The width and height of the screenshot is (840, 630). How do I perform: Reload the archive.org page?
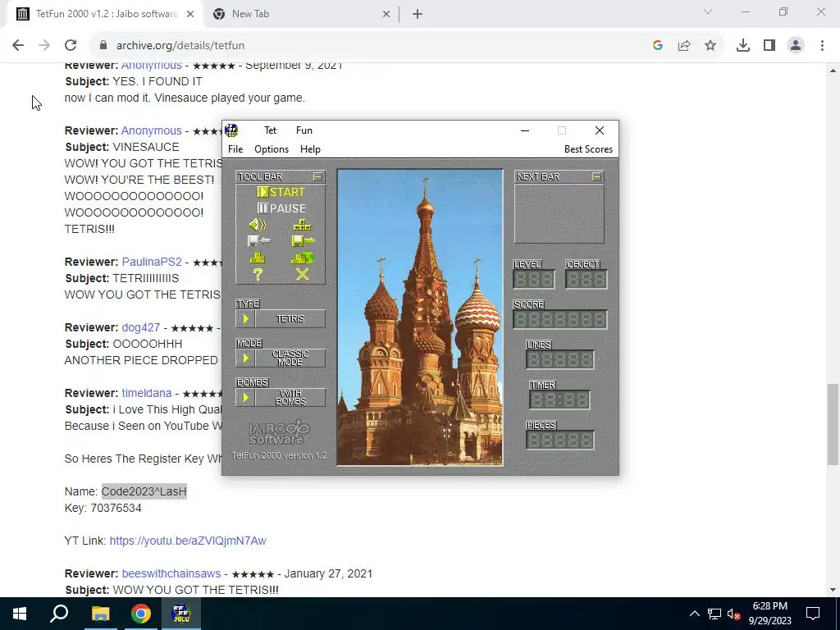[x=71, y=46]
